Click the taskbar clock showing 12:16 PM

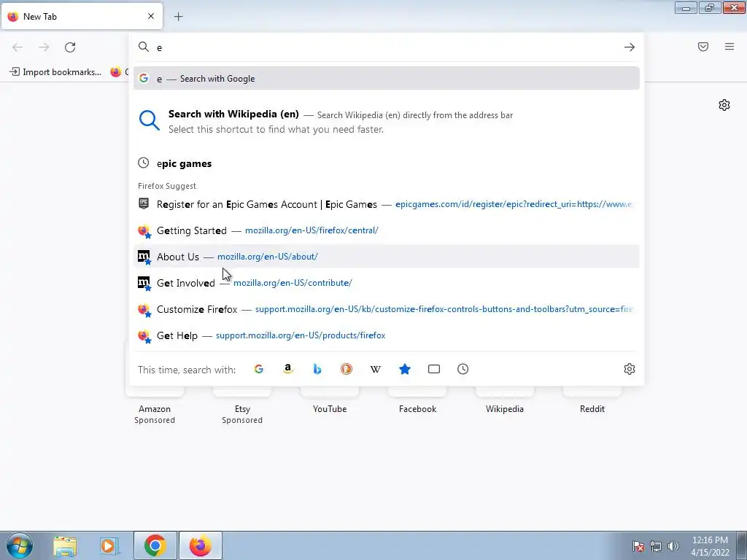pos(710,546)
